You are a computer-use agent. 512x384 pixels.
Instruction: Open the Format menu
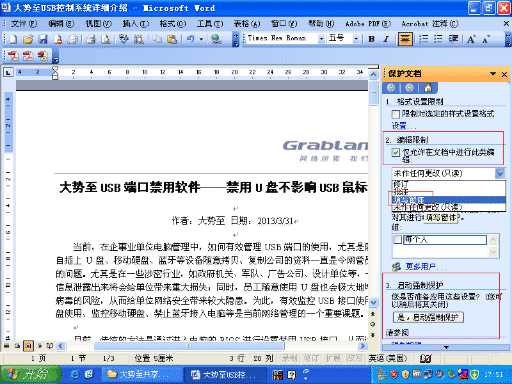click(172, 24)
